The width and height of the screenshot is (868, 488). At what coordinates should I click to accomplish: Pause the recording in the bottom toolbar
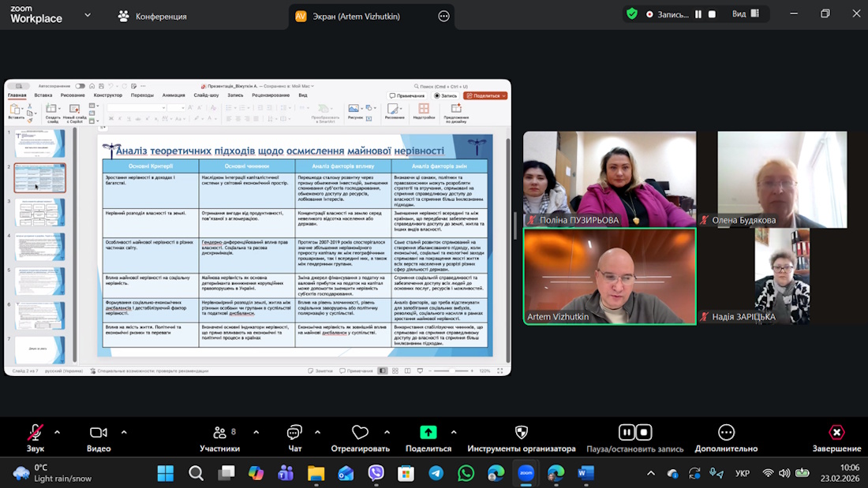627,432
